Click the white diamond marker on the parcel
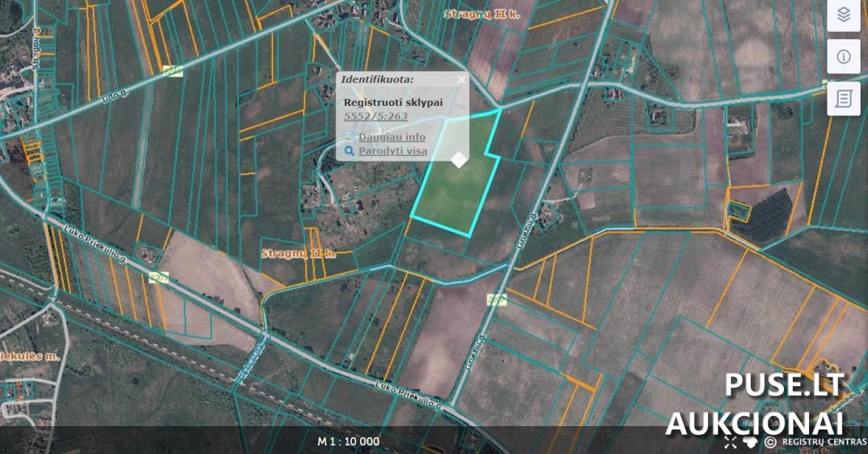The height and width of the screenshot is (454, 868). (x=459, y=159)
